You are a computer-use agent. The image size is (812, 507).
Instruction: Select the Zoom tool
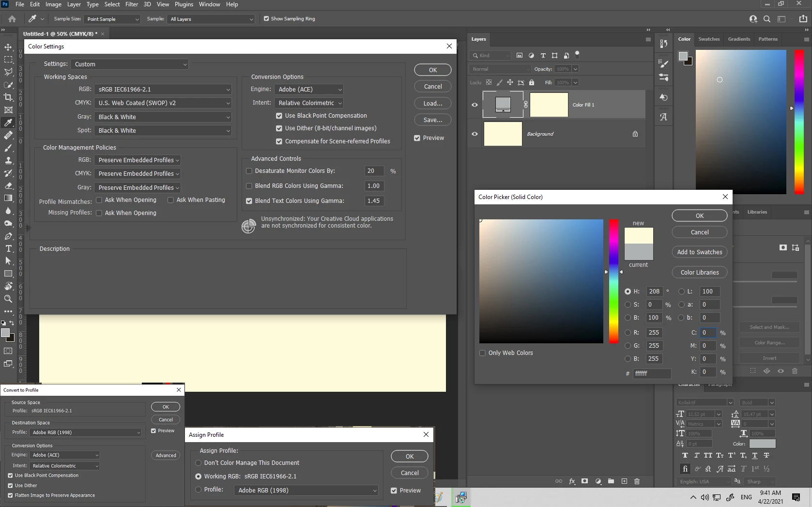click(x=8, y=299)
